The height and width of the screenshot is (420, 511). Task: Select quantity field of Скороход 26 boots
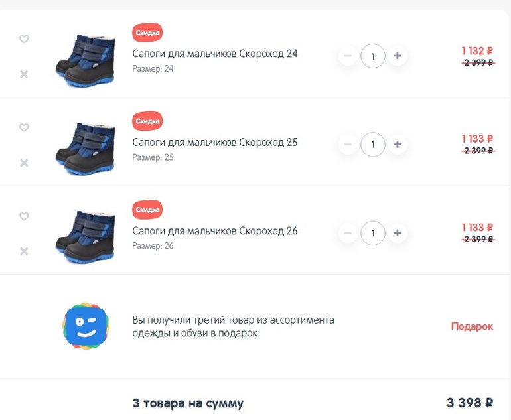(373, 233)
